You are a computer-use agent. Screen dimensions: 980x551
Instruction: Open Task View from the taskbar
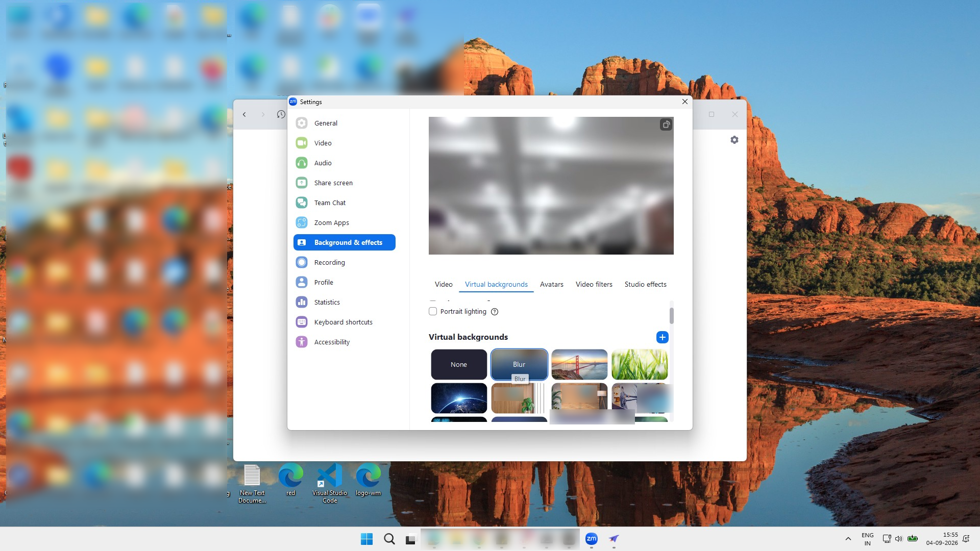(x=411, y=539)
